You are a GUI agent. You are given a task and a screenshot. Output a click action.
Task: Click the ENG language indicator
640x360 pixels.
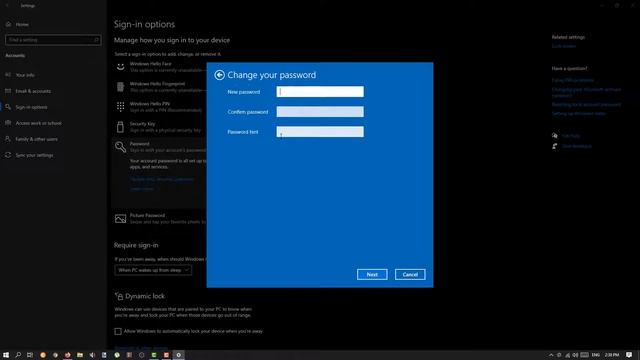[596, 355]
